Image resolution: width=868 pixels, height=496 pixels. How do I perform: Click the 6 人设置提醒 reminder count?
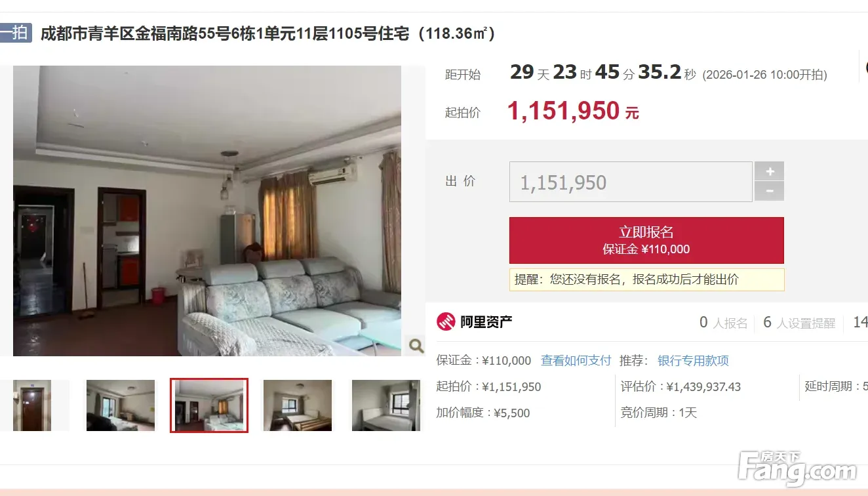[799, 322]
